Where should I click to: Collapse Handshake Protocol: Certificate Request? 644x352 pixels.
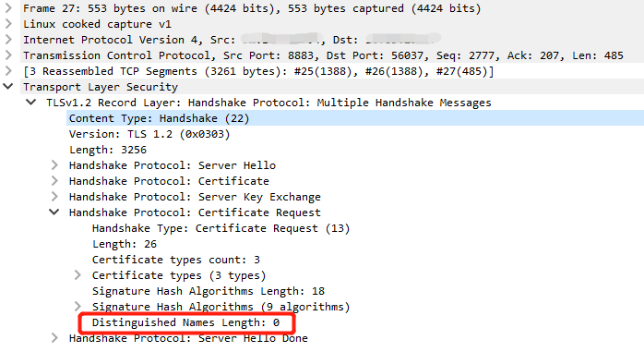[54, 212]
